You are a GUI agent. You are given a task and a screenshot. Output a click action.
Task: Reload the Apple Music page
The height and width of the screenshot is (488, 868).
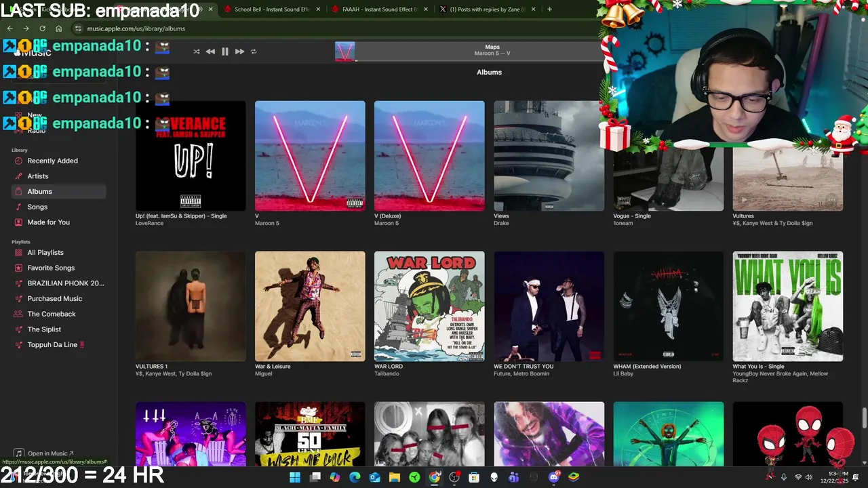click(x=42, y=28)
